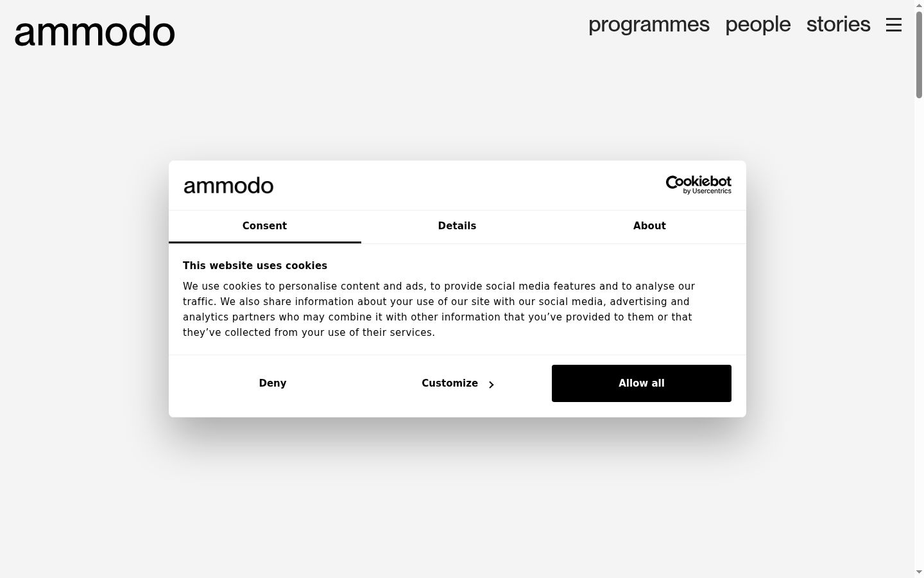The image size is (924, 578).
Task: Click the scrollbar up arrow
Action: click(919, 5)
